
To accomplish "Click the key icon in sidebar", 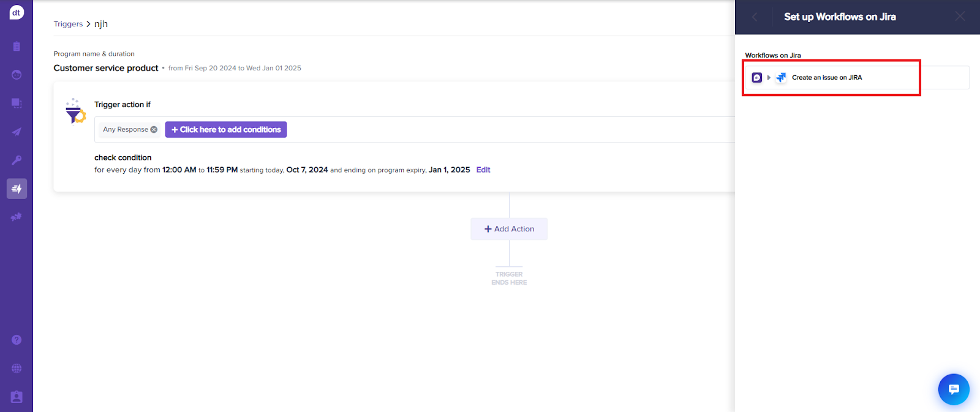I will tap(17, 160).
